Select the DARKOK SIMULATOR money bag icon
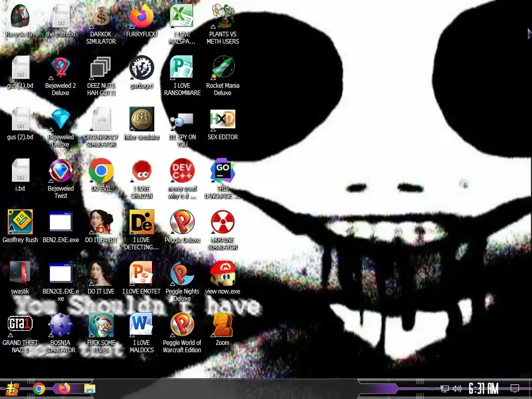The image size is (532, 399). pos(101,16)
